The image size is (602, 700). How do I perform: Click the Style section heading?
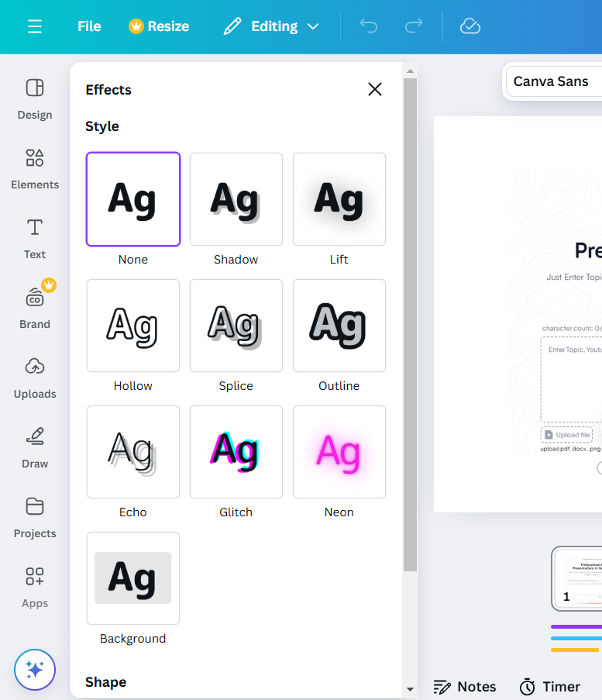click(x=102, y=126)
